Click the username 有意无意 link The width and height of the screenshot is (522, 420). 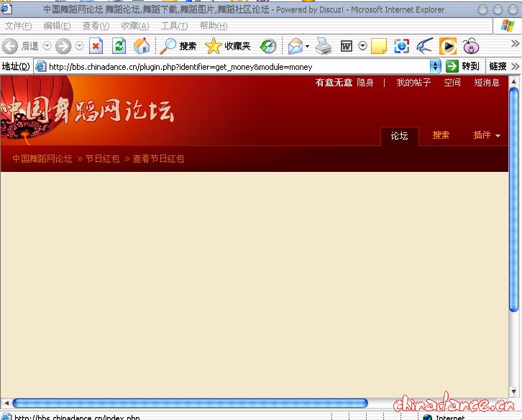click(x=334, y=82)
